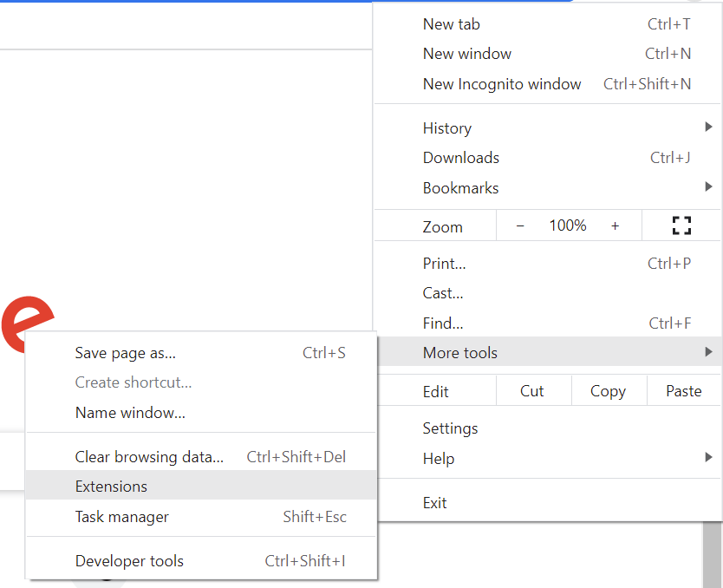Click the zoom out minus button
The height and width of the screenshot is (588, 723).
[520, 226]
